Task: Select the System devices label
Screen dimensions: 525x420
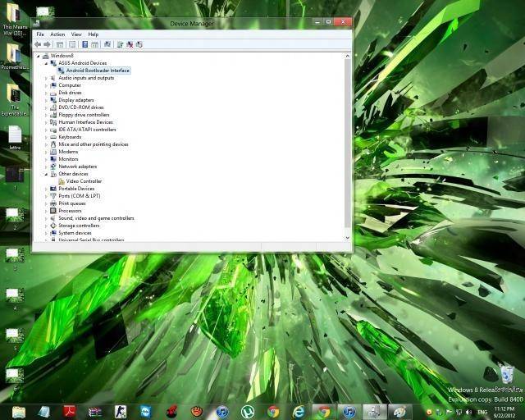Action: click(75, 233)
